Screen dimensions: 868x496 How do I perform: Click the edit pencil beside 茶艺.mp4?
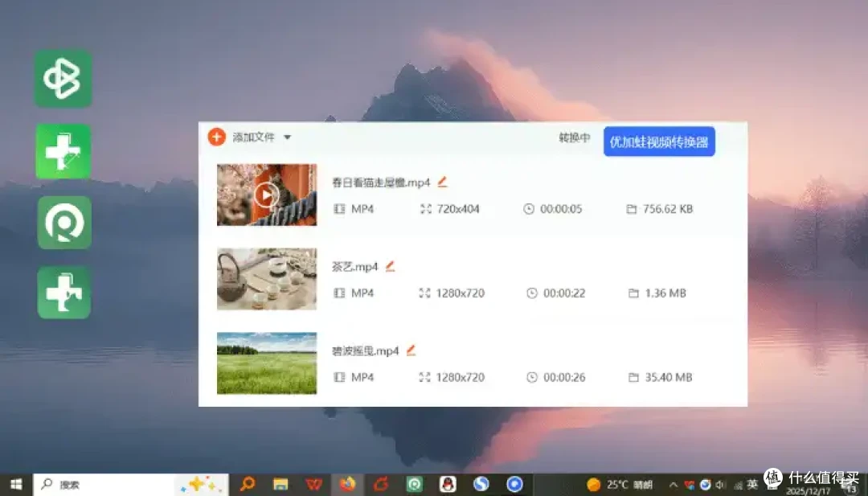coord(391,266)
